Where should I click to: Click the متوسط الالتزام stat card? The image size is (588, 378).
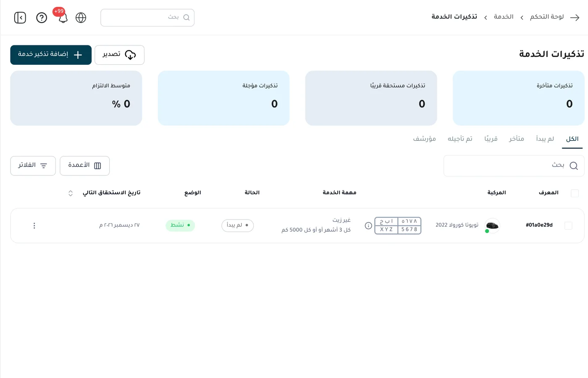(76, 98)
